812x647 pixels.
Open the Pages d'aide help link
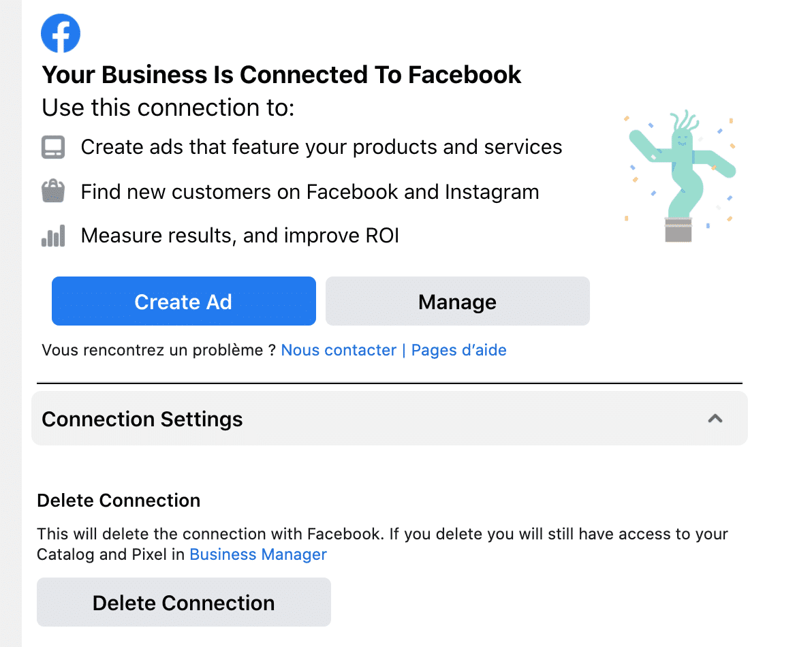point(458,349)
